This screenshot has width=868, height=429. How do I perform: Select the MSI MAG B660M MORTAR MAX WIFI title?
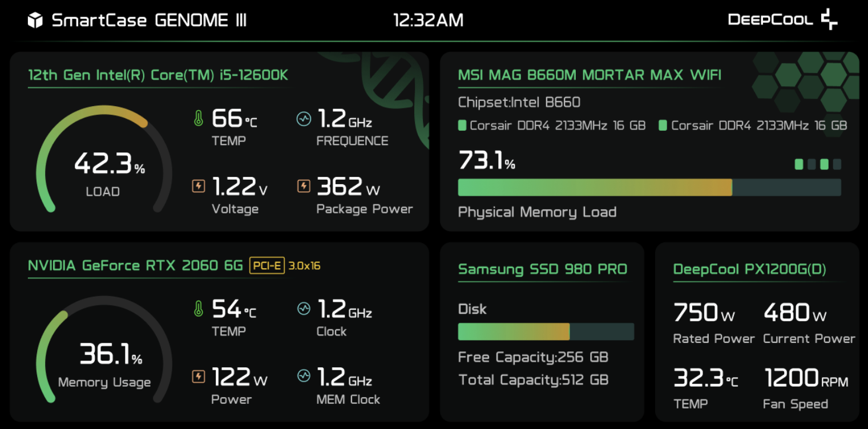click(x=590, y=75)
